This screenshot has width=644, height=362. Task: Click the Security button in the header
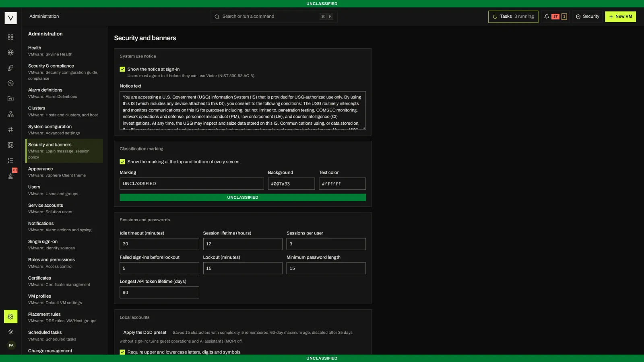[x=587, y=16]
